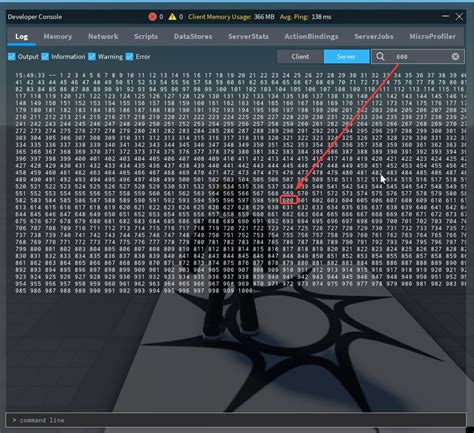Open the Network tab
The width and height of the screenshot is (474, 433).
(x=103, y=37)
